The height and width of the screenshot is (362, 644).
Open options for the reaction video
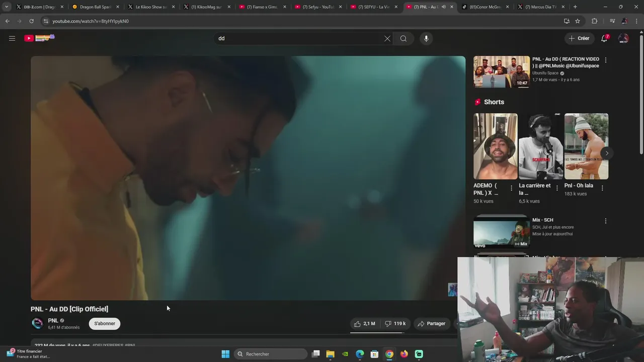pos(605,60)
